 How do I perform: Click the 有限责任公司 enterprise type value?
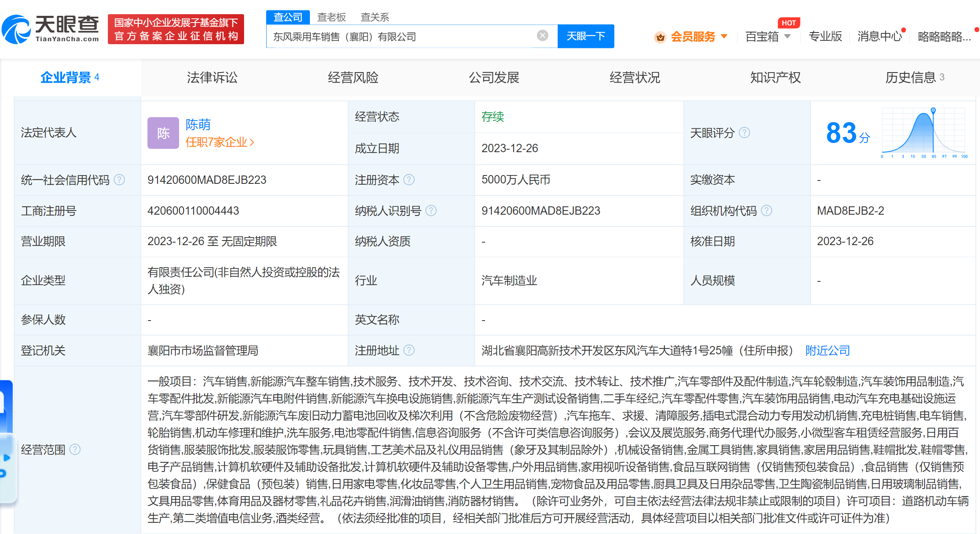(244, 281)
